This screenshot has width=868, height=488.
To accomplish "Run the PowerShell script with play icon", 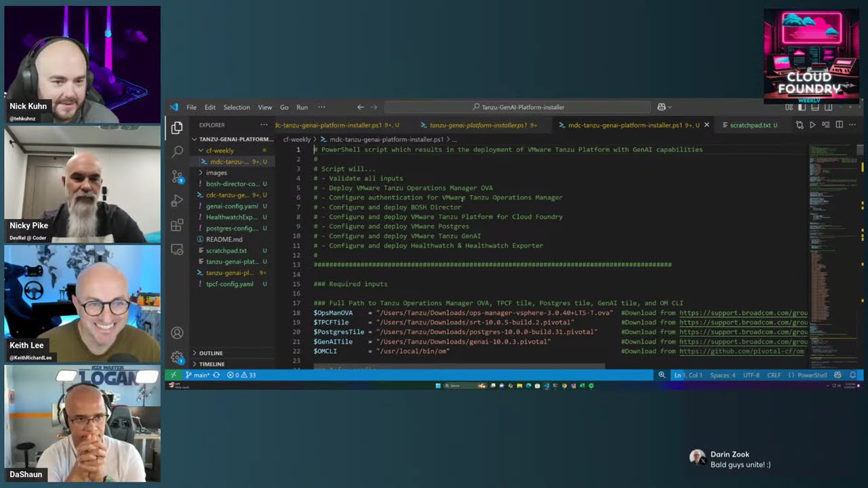I will click(812, 125).
